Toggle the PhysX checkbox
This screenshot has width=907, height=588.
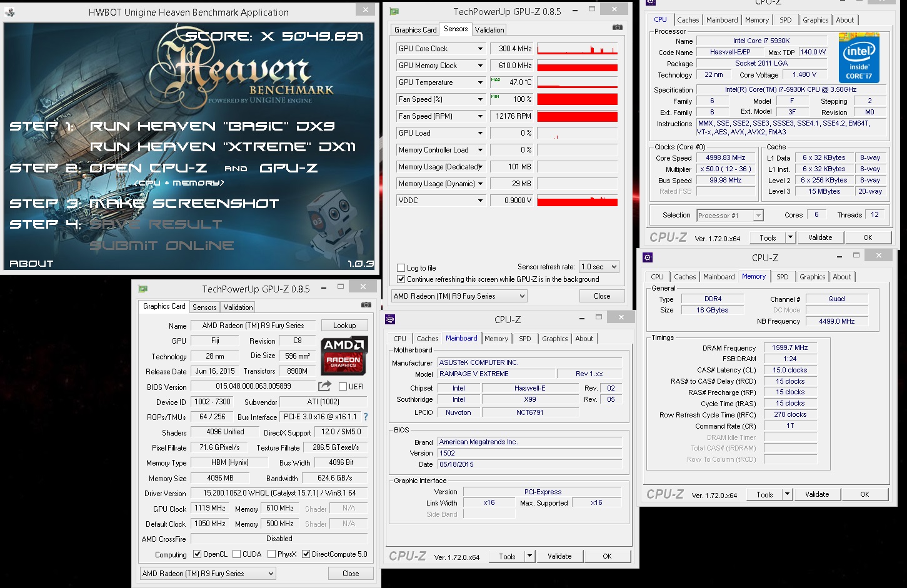(x=272, y=554)
